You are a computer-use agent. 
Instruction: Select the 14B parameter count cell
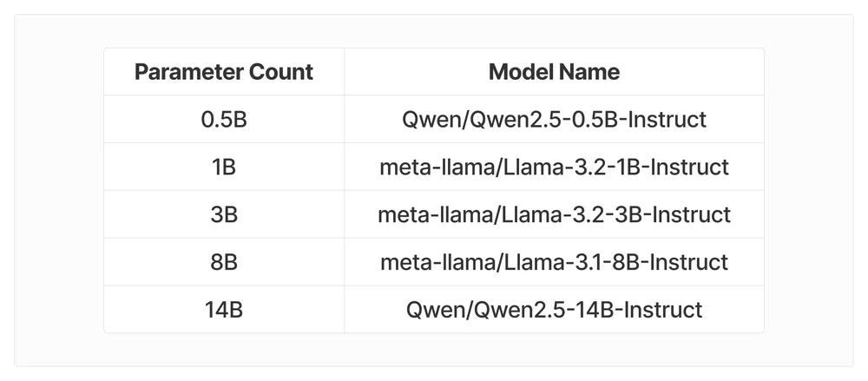pyautogui.click(x=224, y=310)
